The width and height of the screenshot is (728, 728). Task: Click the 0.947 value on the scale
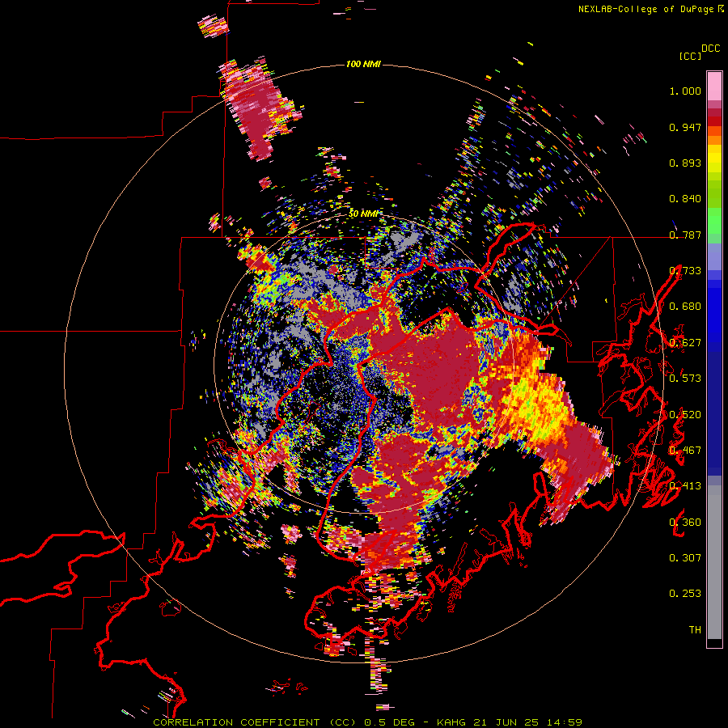click(685, 127)
